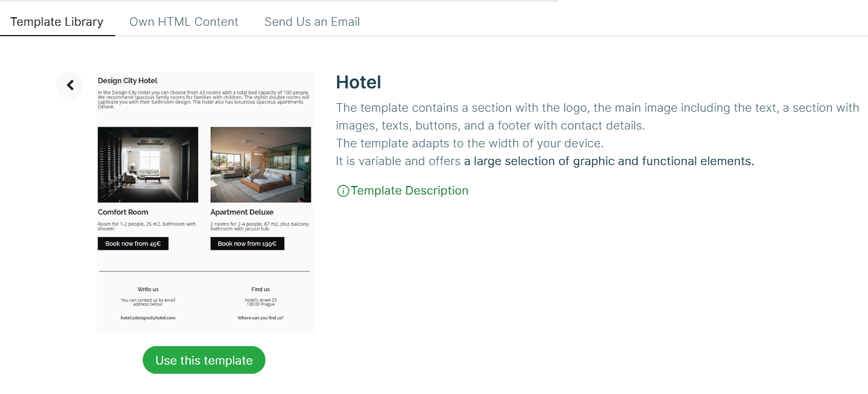Click the Apartment Deluxe photo in the preview
The width and height of the screenshot is (868, 394).
coord(261,164)
